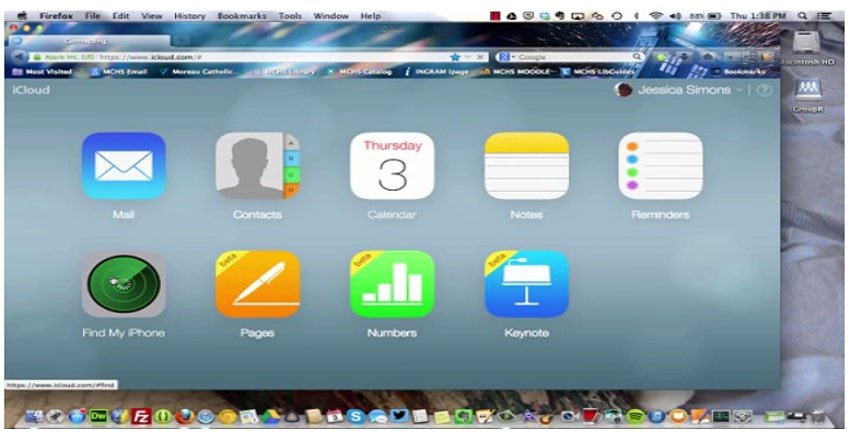Click the menu bar clock Thu 1:38 PM

757,16
